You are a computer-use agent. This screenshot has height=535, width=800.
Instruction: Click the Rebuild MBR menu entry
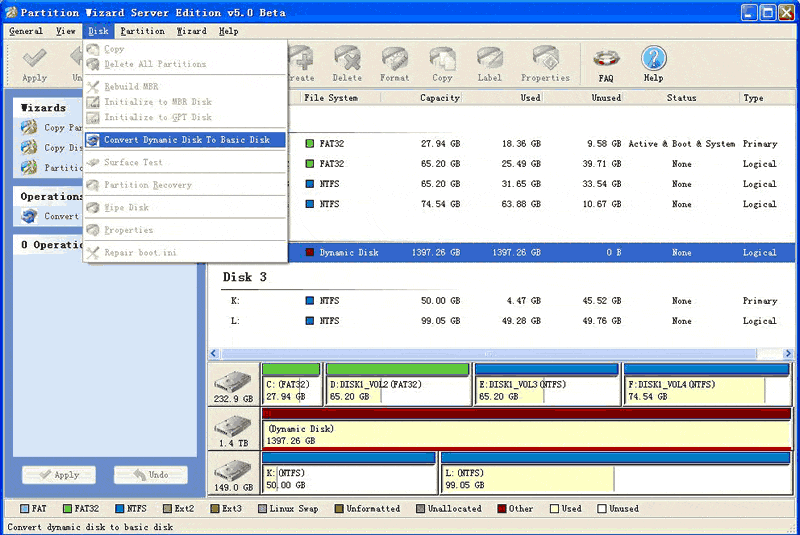point(185,86)
